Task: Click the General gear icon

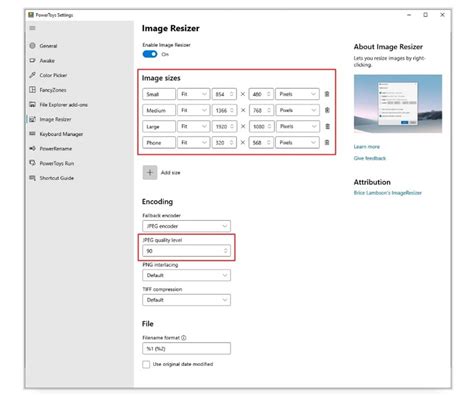Action: (32, 46)
